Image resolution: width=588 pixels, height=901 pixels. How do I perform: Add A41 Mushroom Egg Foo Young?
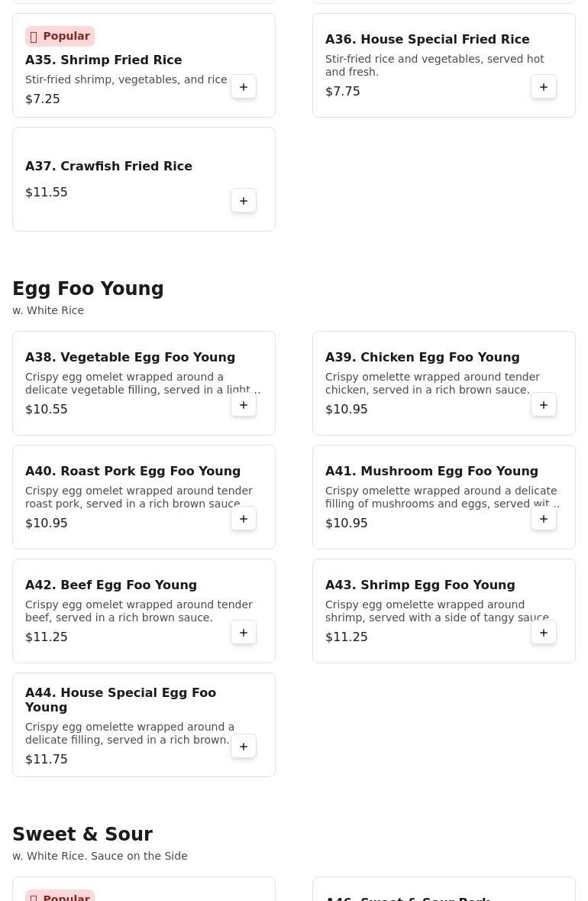(543, 518)
